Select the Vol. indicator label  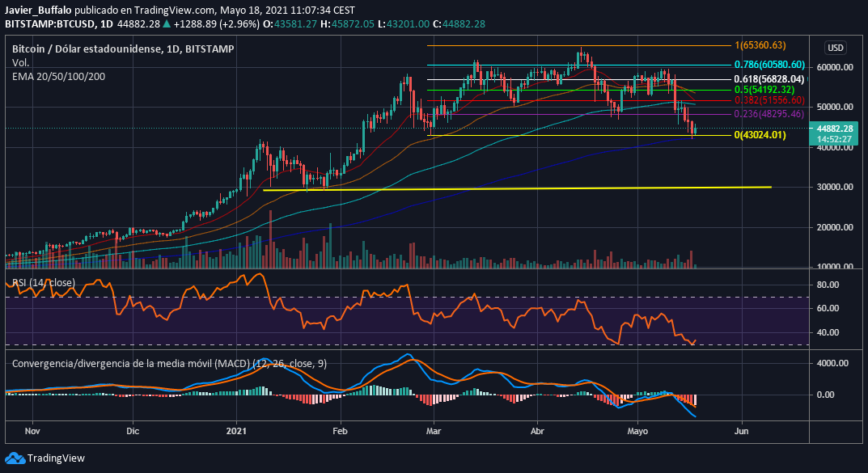click(x=21, y=62)
